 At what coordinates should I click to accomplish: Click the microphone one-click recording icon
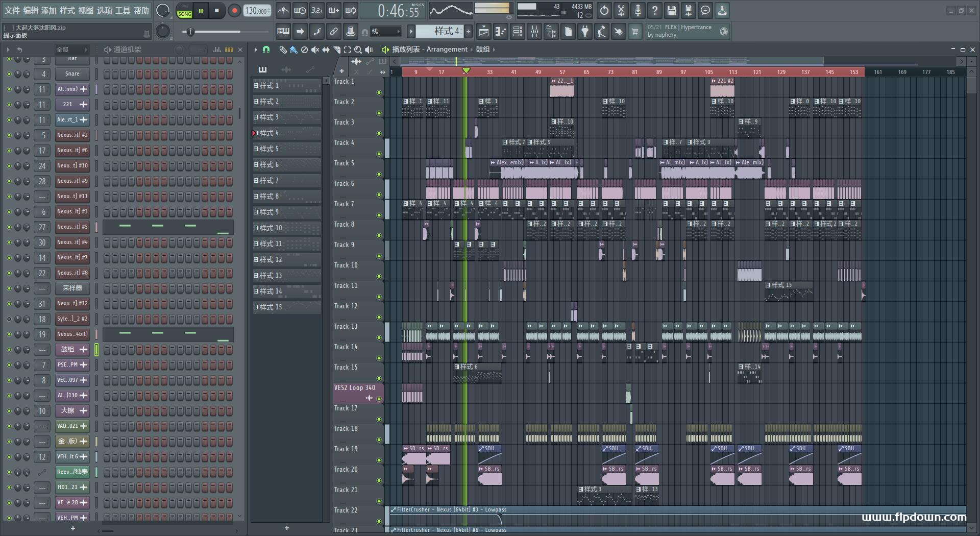tap(638, 10)
